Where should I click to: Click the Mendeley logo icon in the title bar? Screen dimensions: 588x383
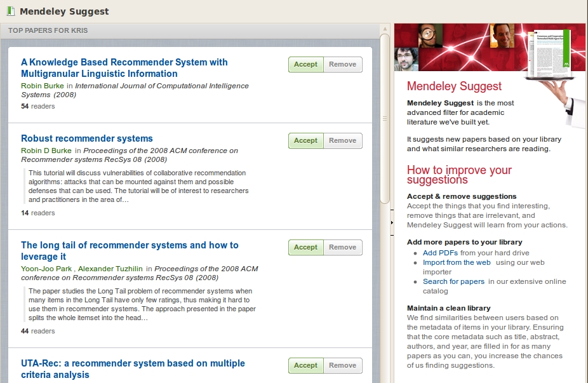click(11, 11)
